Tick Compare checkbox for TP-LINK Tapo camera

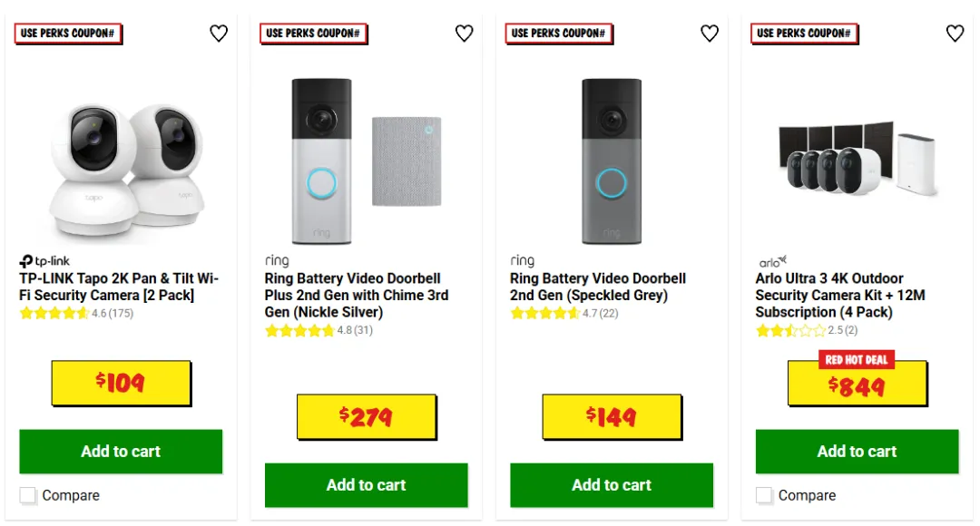click(x=27, y=495)
